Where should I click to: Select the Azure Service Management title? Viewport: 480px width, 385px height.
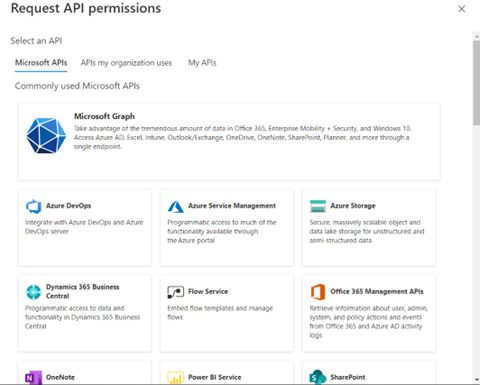232,206
